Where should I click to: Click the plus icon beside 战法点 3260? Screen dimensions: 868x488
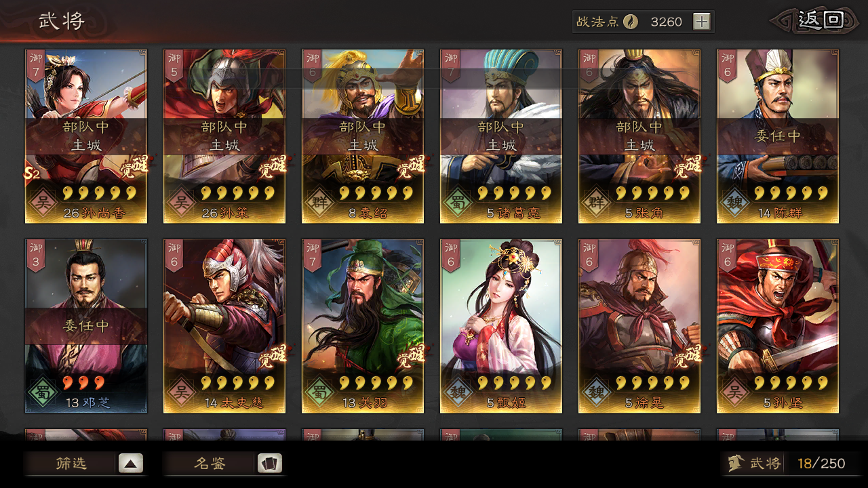(x=701, y=22)
